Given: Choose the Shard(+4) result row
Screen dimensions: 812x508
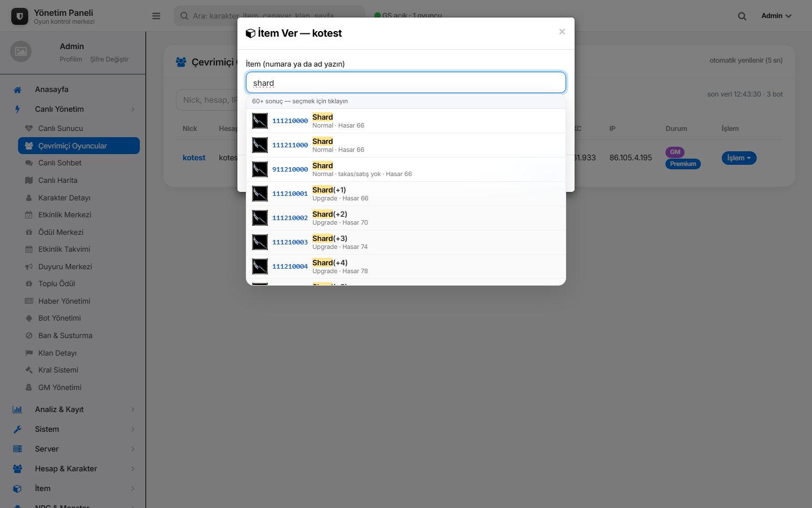Looking at the screenshot, I should pos(406,266).
